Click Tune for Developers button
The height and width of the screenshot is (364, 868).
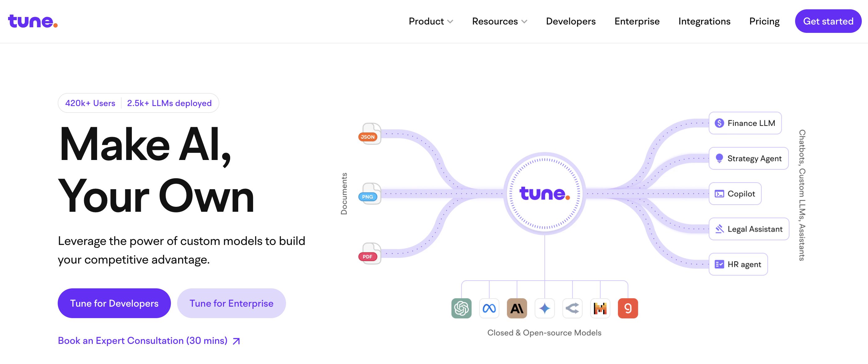click(x=114, y=303)
